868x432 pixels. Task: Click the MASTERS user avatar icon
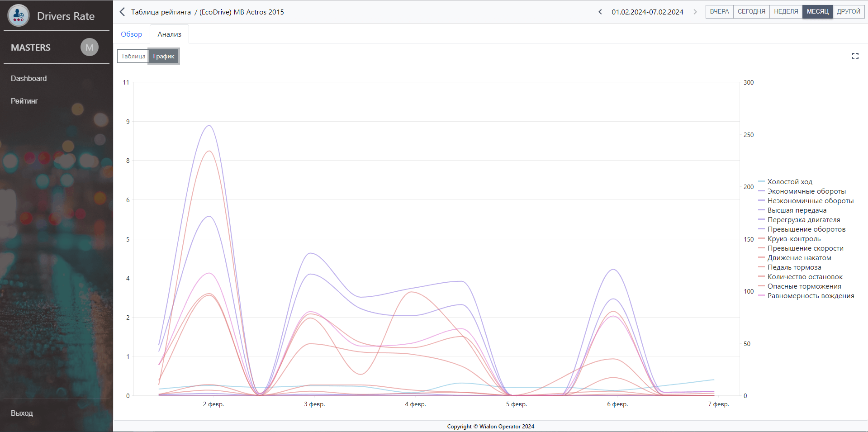[90, 47]
